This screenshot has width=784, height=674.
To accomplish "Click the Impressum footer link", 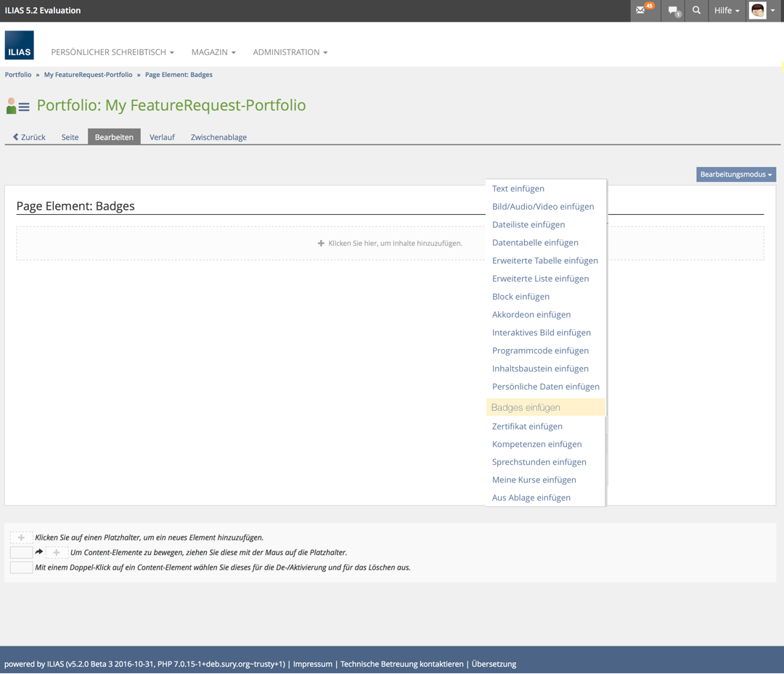I will click(312, 664).
